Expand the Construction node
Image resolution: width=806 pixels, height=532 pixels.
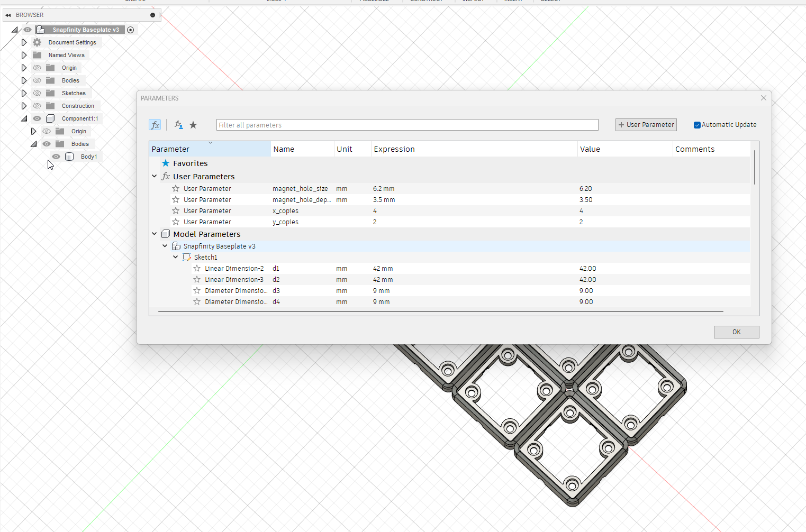24,106
